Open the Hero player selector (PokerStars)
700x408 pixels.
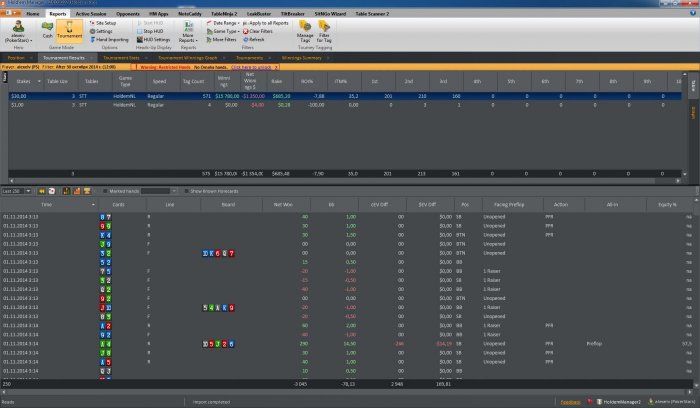(18, 31)
